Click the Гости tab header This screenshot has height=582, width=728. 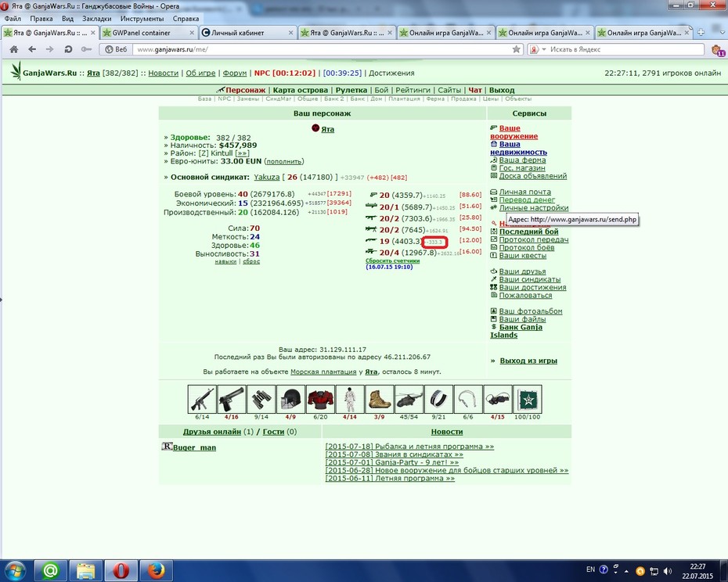click(273, 432)
